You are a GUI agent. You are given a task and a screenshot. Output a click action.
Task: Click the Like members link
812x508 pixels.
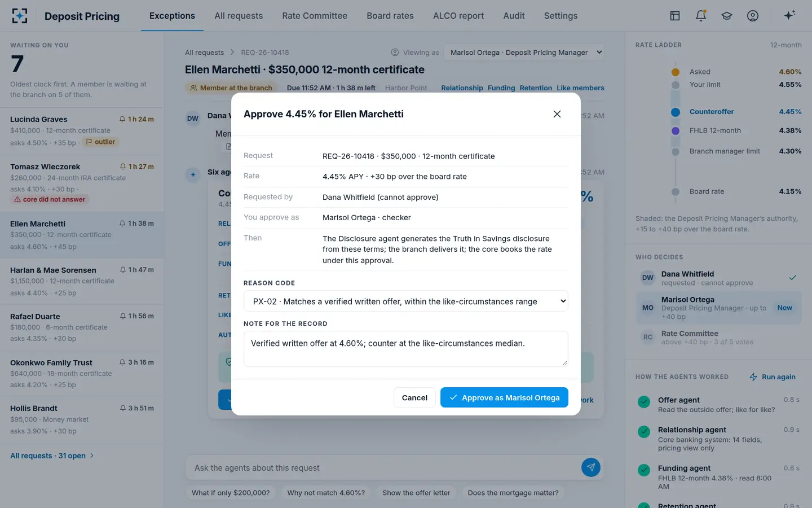coord(580,88)
